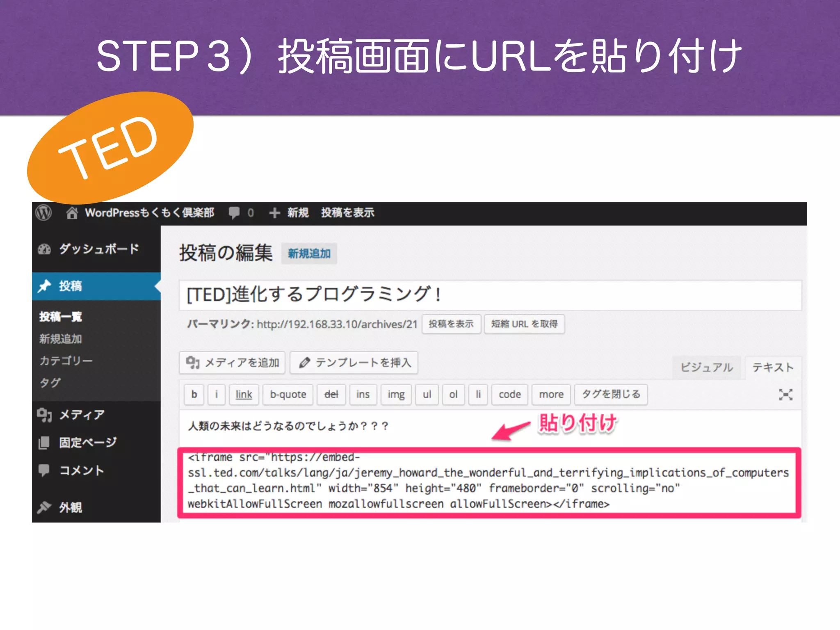Click the pushpin icon beside 投稿

(x=44, y=286)
